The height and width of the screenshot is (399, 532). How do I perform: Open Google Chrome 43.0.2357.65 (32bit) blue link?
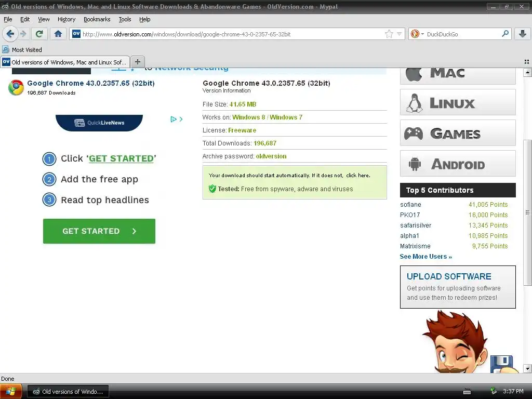tap(91, 83)
